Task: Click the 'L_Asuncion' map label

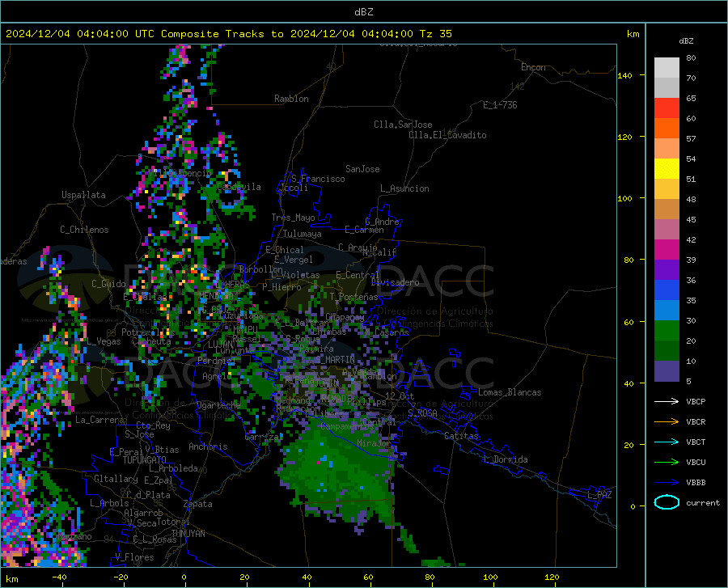Action: (404, 188)
